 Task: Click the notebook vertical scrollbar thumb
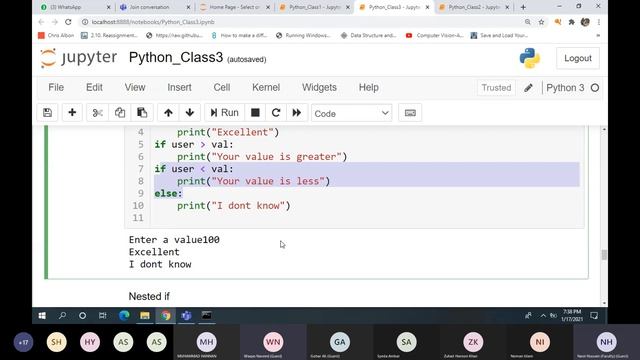coord(604,254)
